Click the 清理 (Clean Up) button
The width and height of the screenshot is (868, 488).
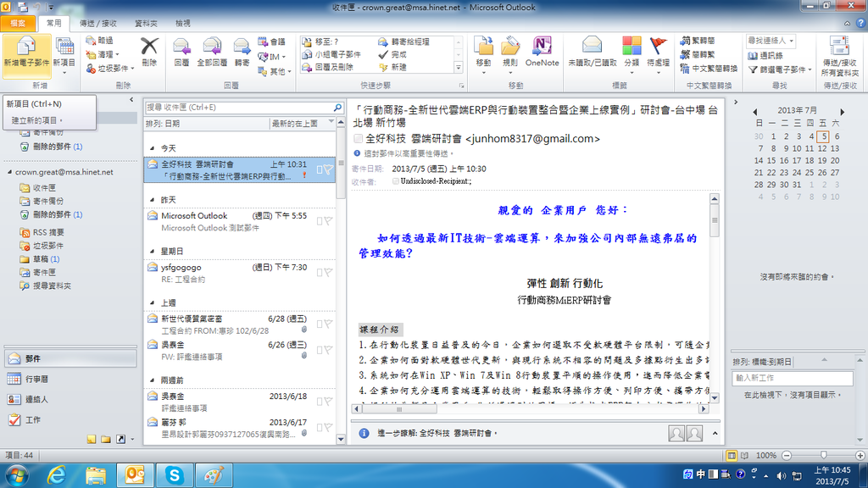click(x=103, y=55)
